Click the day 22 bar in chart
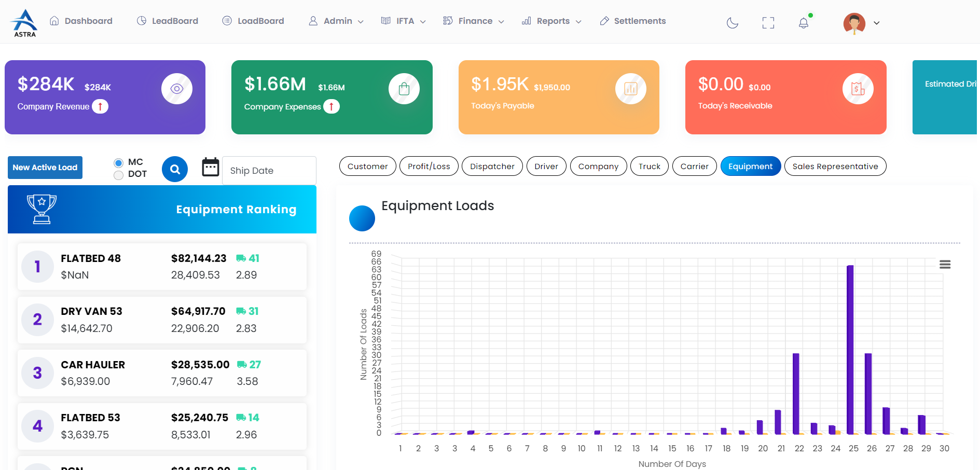The width and height of the screenshot is (980, 470). tap(796, 394)
